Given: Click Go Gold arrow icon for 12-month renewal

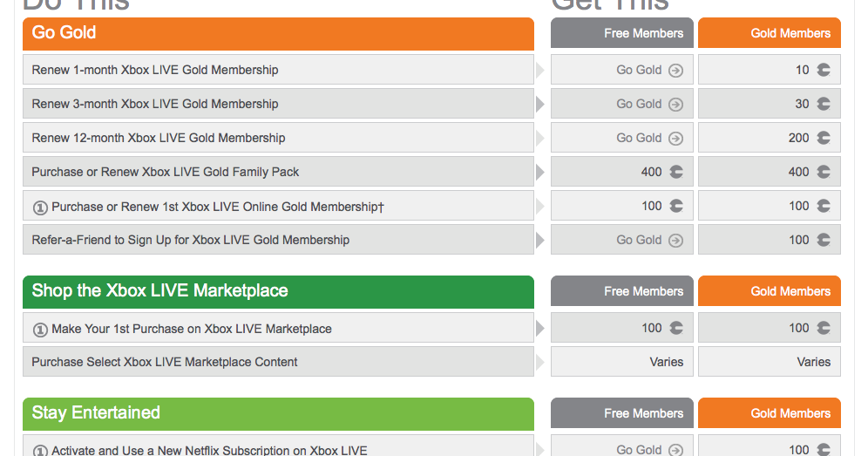Looking at the screenshot, I should (x=675, y=139).
